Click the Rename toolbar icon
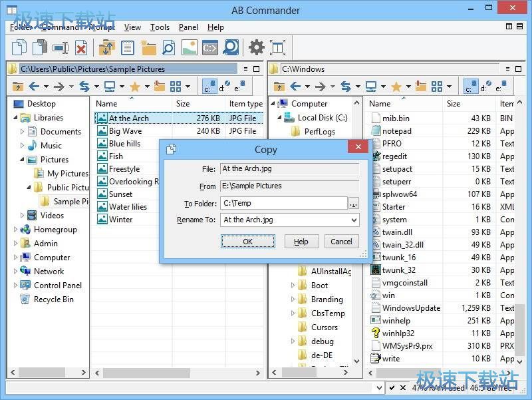The height and width of the screenshot is (400, 532). click(x=61, y=47)
